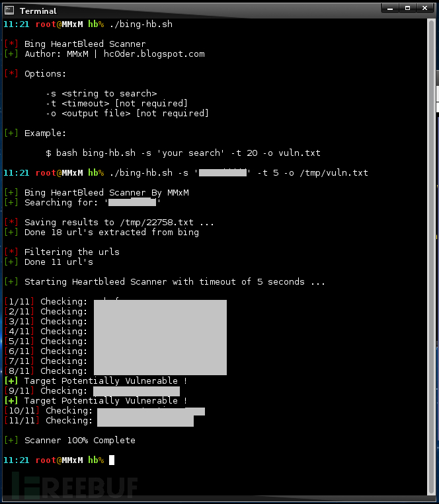Click the 'Example:' line
The width and height of the screenshot is (439, 504).
coord(35,133)
